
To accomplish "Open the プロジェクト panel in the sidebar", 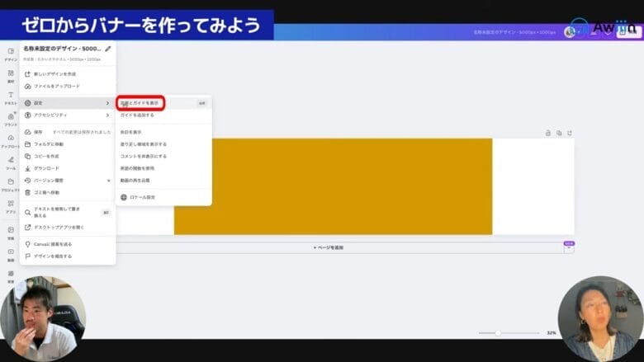I will (11, 185).
